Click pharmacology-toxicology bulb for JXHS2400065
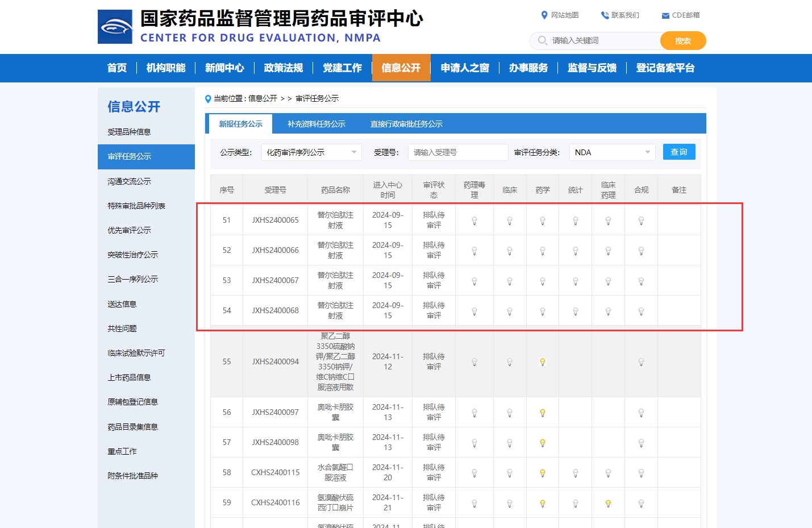 click(474, 221)
